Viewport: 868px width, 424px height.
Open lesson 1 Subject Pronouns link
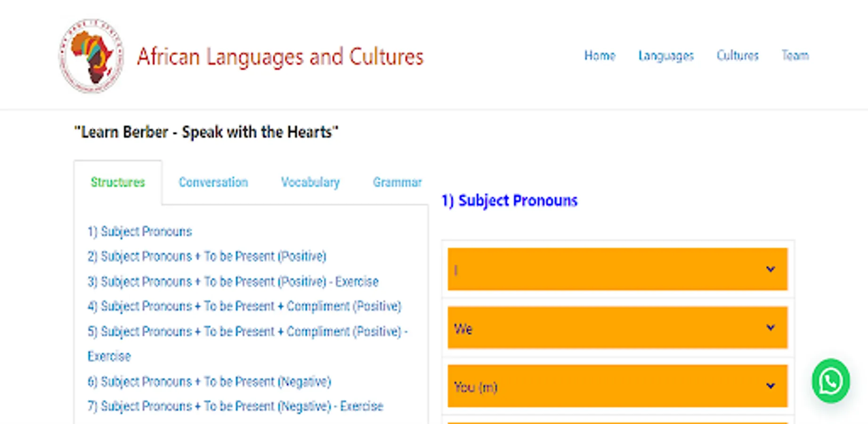(140, 232)
